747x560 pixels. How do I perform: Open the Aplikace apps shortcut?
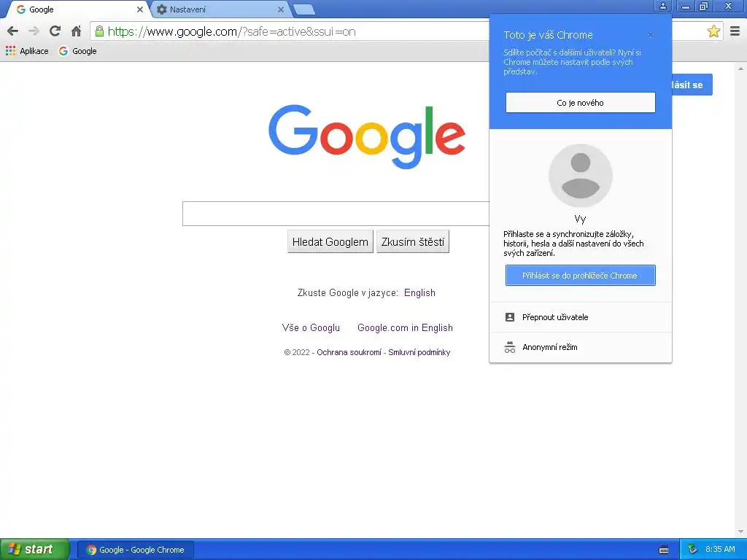[x=27, y=51]
